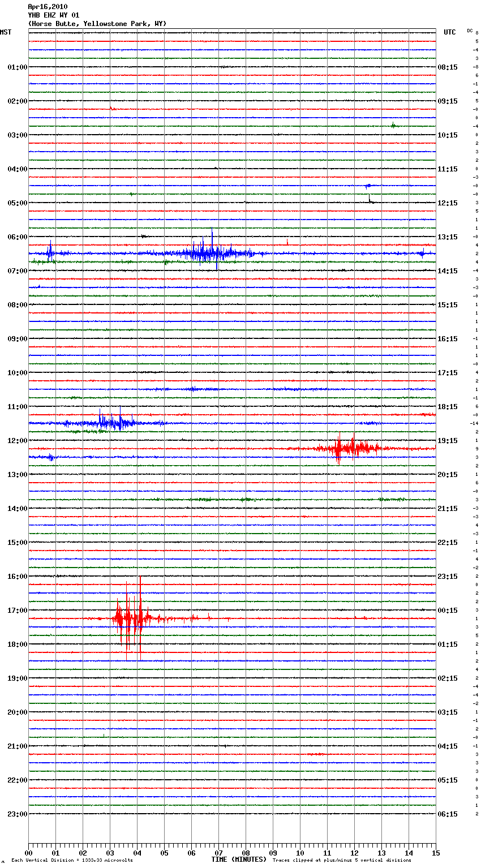Click the 08:15 UTC time label
Image resolution: width=481 pixels, height=868 pixels.
(448, 67)
